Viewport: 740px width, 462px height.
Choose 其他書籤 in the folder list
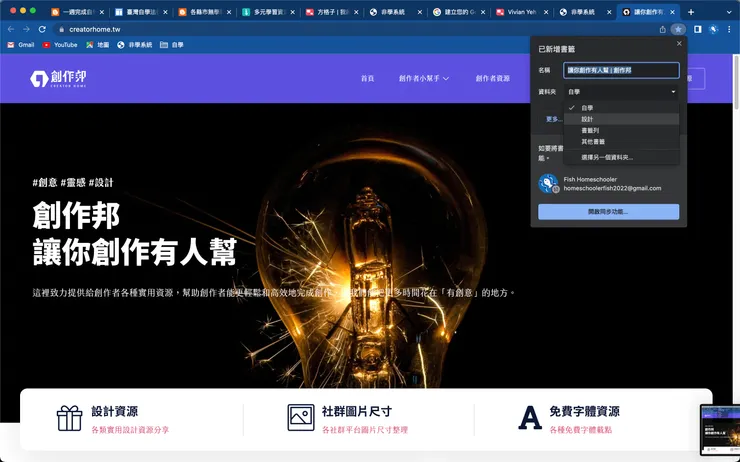(622, 142)
